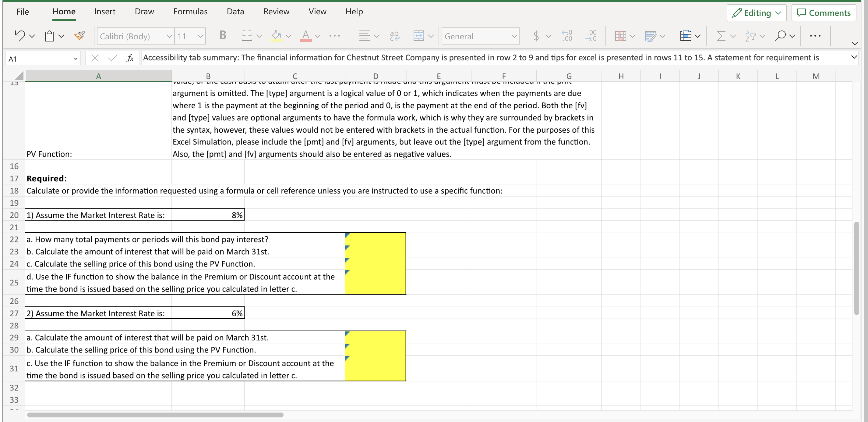Open the Review menu

(276, 11)
